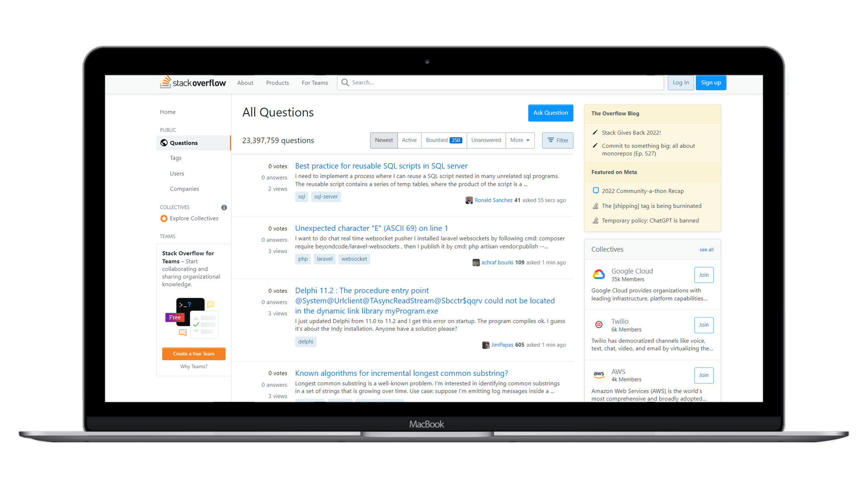The width and height of the screenshot is (868, 488).
Task: Open the reusable SQL scripts question
Action: (x=380, y=166)
